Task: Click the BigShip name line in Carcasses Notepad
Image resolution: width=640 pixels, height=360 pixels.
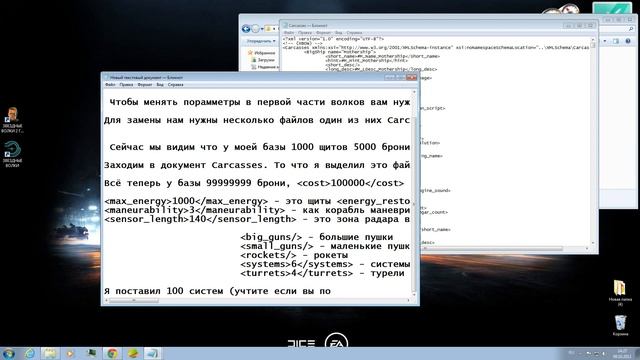Action: 340,52
